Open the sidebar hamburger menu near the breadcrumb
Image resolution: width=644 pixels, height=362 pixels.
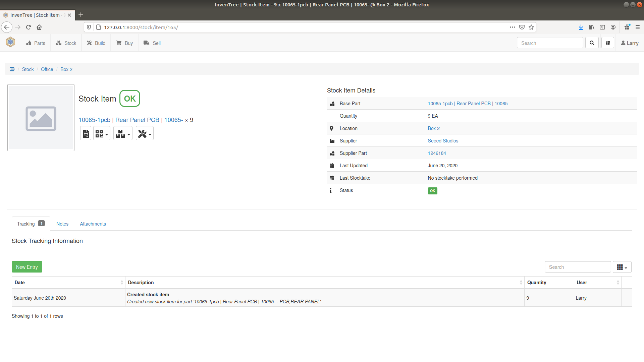(x=12, y=69)
